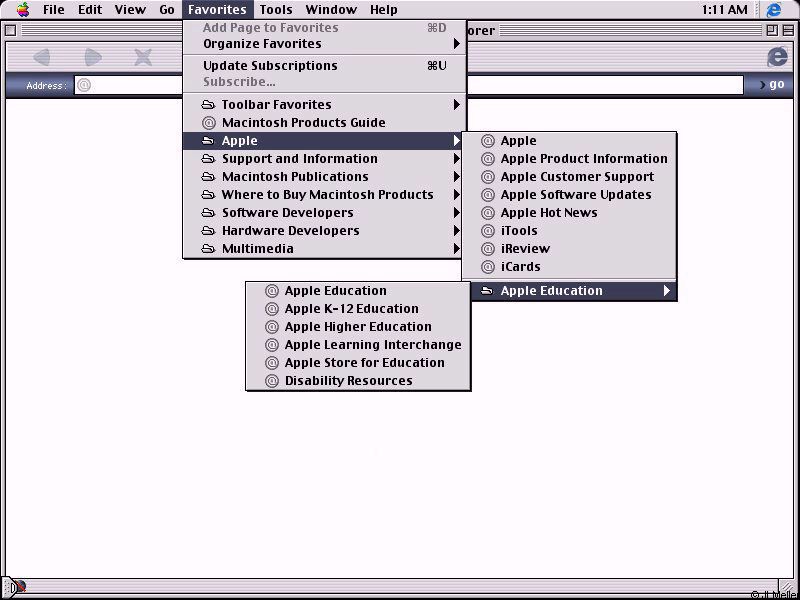This screenshot has width=800, height=600.
Task: Expand the Toolbar Favorites submenu arrow
Action: (x=457, y=105)
